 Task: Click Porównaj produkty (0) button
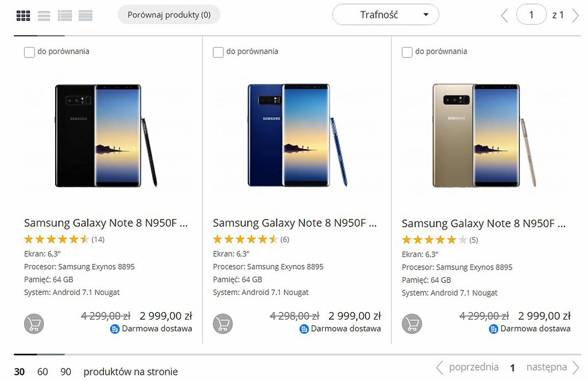click(x=169, y=15)
